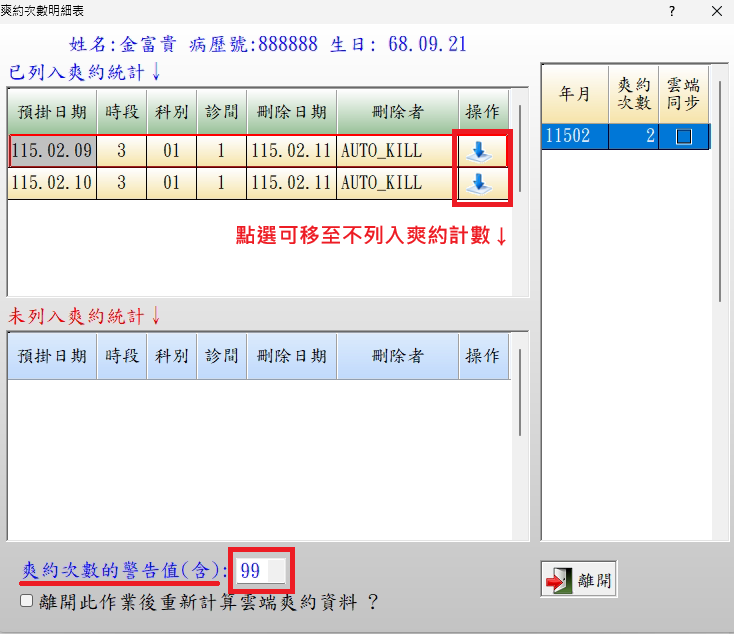
Task: Click 刪除者 header in upper table
Action: point(397,112)
